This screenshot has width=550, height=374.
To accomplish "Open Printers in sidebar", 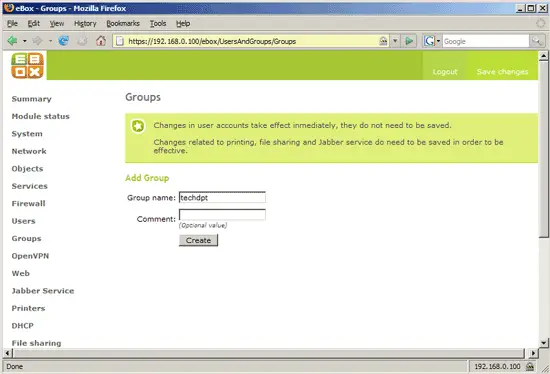I will pos(28,308).
